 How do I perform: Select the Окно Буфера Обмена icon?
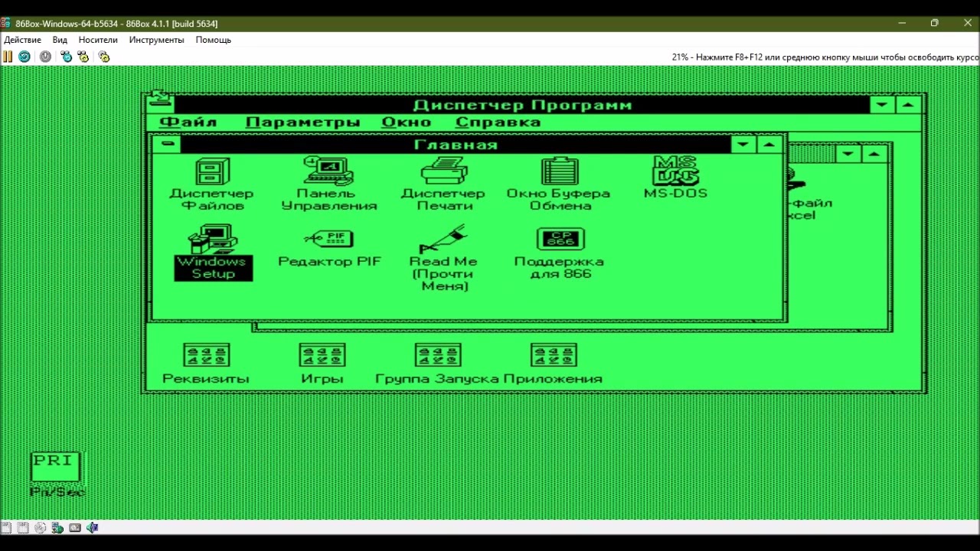coord(558,184)
